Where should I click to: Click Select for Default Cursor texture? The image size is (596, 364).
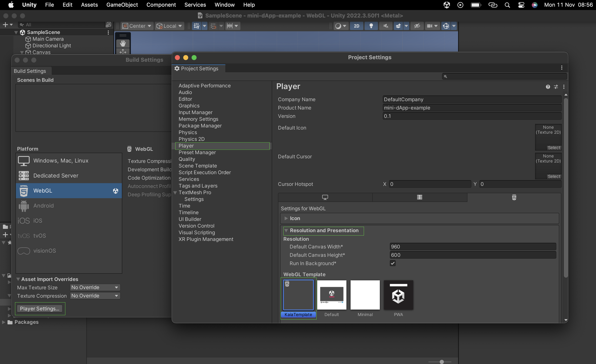pos(554,176)
